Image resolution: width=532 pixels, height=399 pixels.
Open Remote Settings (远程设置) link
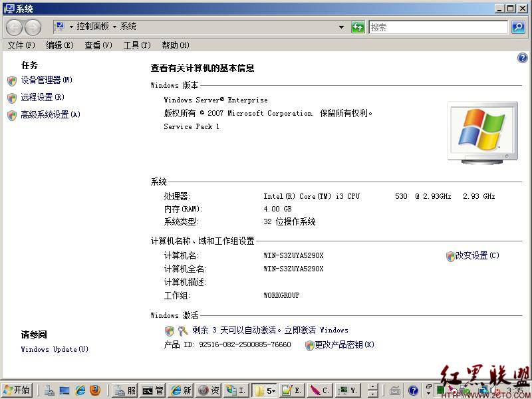tap(43, 97)
